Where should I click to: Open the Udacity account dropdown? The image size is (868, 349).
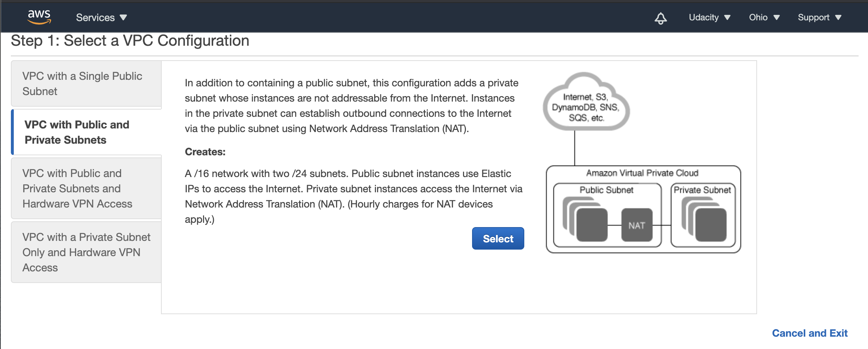[x=709, y=17]
